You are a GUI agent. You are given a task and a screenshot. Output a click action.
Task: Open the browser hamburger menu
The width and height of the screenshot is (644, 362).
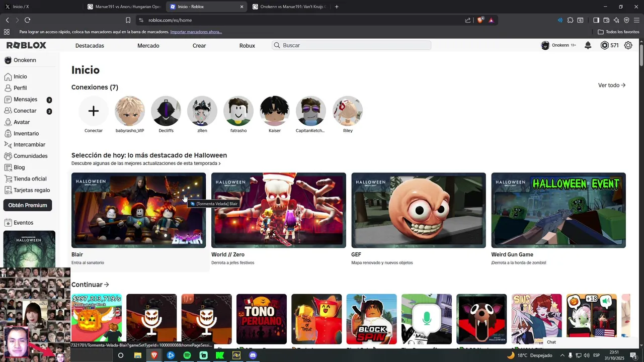tap(636, 20)
